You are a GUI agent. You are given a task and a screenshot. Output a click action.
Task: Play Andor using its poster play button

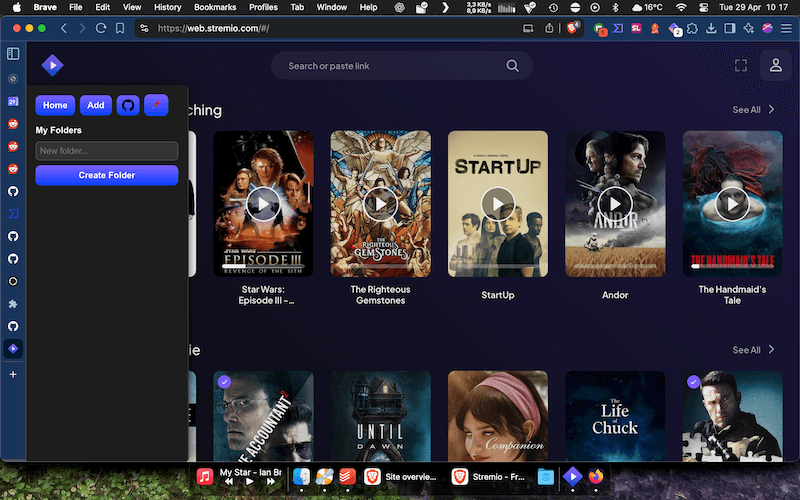[x=615, y=204]
